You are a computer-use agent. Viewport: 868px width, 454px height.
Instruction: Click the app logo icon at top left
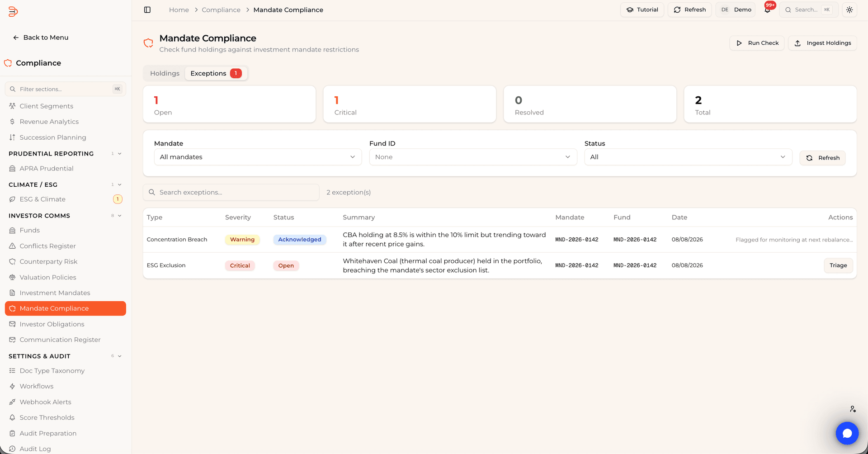[13, 12]
